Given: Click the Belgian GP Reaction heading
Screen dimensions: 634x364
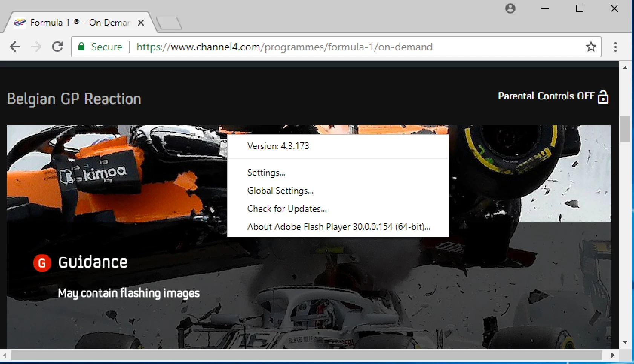Looking at the screenshot, I should 74,99.
